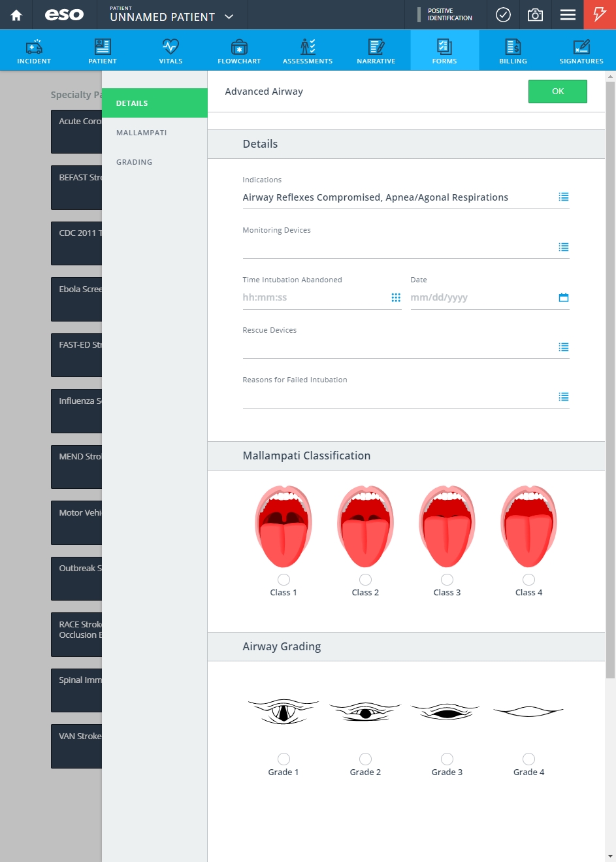
Task: Select the Grade 3 radio button
Action: click(447, 759)
